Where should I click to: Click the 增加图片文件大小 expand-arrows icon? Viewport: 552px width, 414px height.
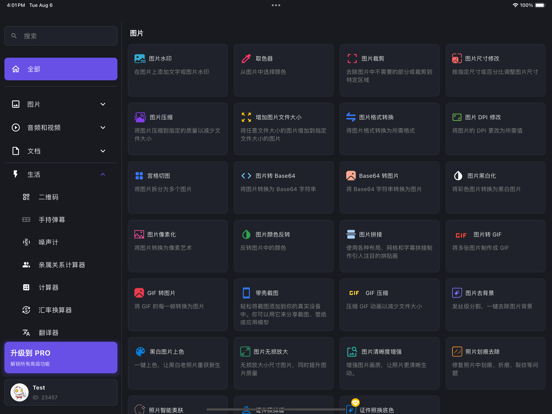(246, 117)
